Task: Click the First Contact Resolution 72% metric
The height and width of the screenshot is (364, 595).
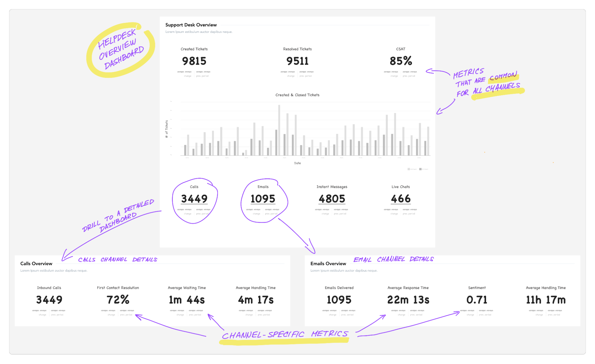Action: click(x=118, y=300)
